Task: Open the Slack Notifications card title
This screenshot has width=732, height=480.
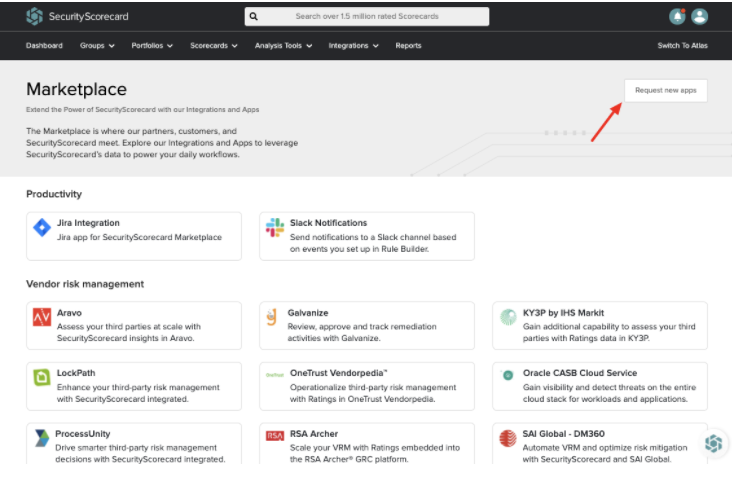Action: click(x=328, y=223)
